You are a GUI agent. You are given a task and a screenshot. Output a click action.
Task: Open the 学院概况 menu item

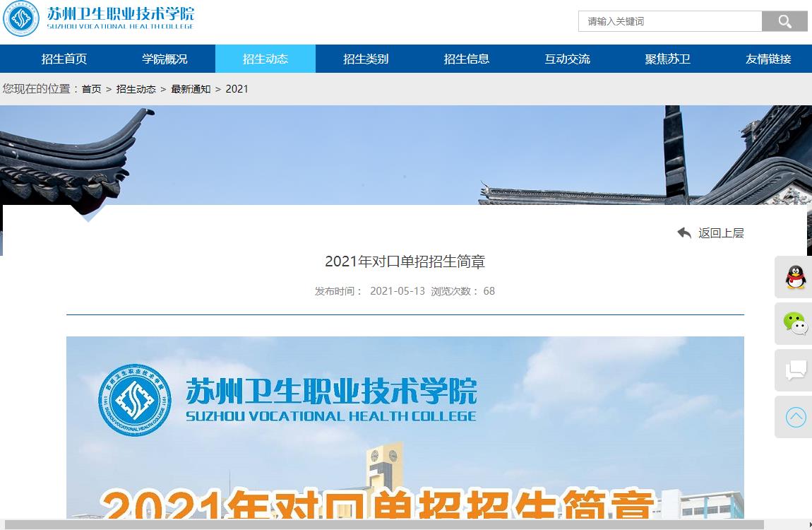point(165,59)
